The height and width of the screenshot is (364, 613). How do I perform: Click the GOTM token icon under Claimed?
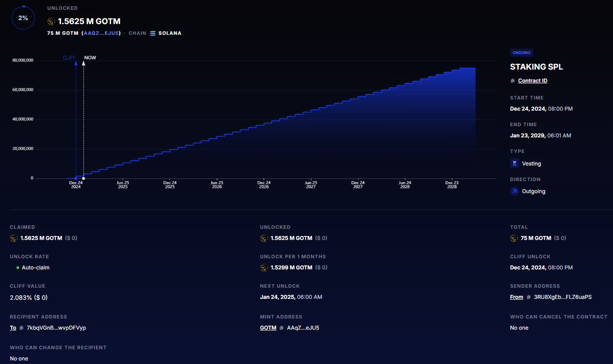coord(14,238)
